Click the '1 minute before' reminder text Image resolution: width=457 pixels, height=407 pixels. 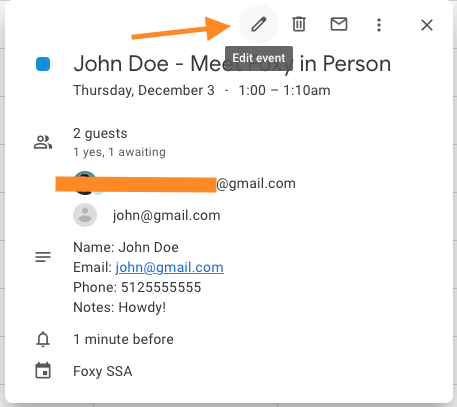click(123, 339)
